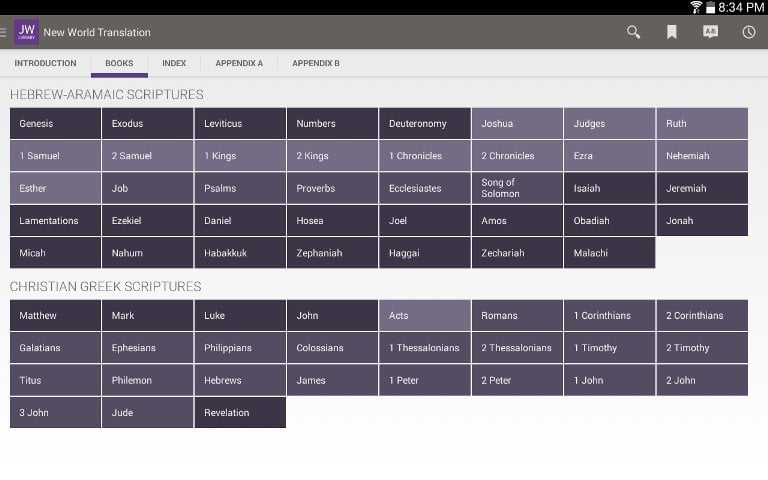Click the New World Translation title

tap(97, 32)
